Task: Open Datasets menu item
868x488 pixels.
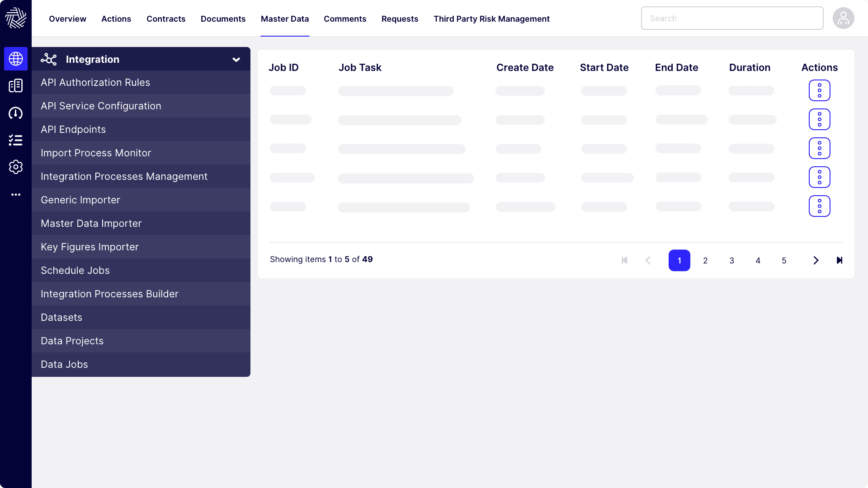Action: click(141, 317)
